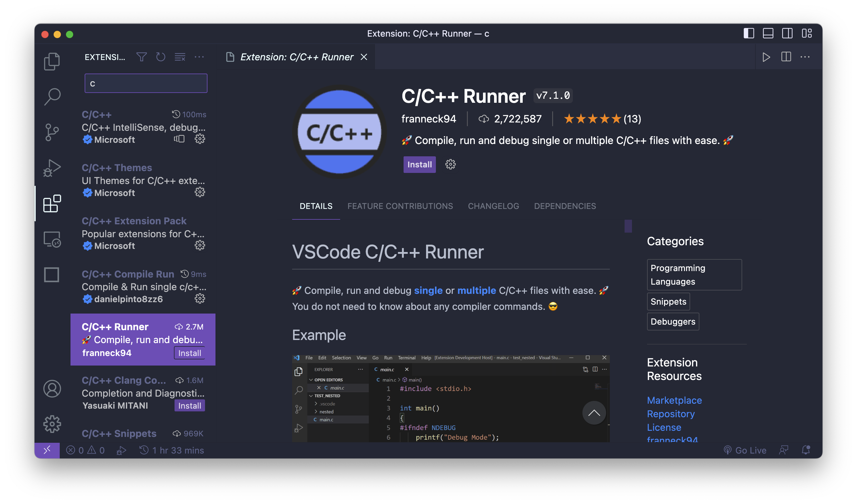Clear extensions search results
Screen dimensions: 857x504
pos(180,57)
